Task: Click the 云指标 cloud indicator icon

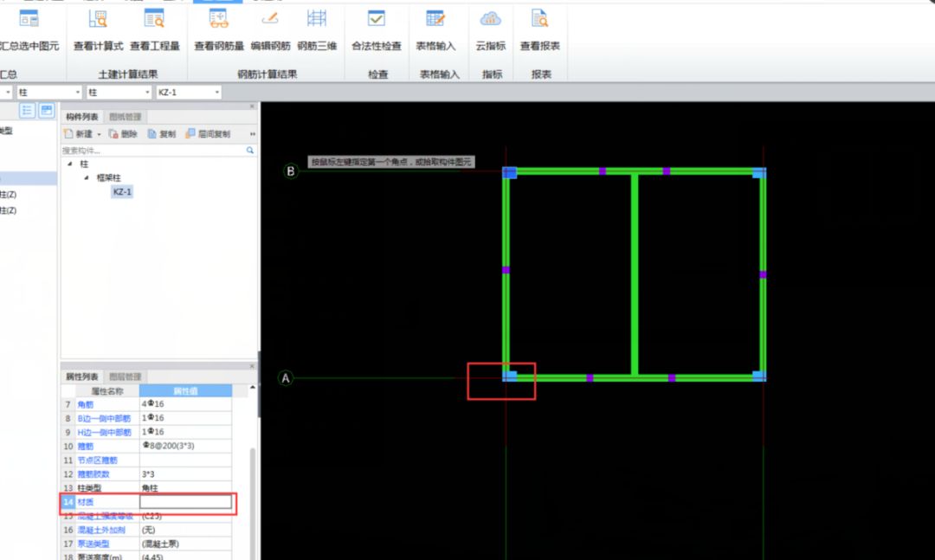Action: [x=491, y=28]
